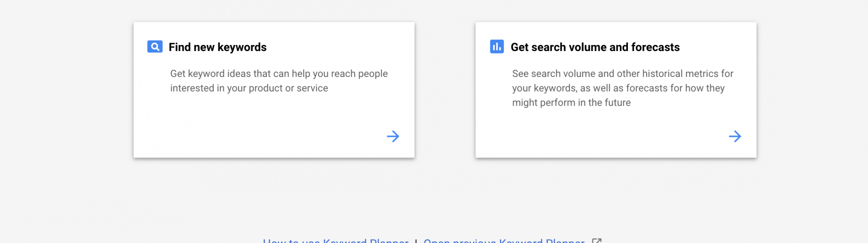Click the text line 'your keywords, as well as forecasts'
Screen dimensions: 868x243
(x=618, y=88)
